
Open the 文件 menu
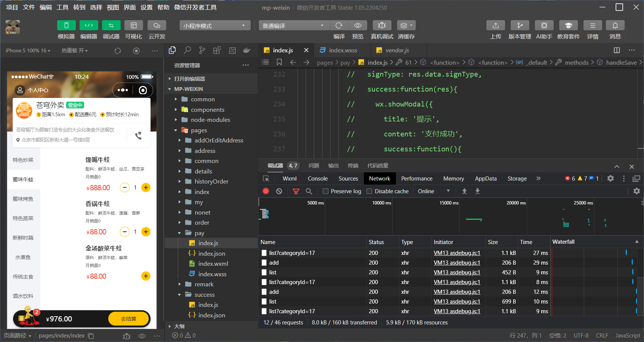pyautogui.click(x=29, y=7)
